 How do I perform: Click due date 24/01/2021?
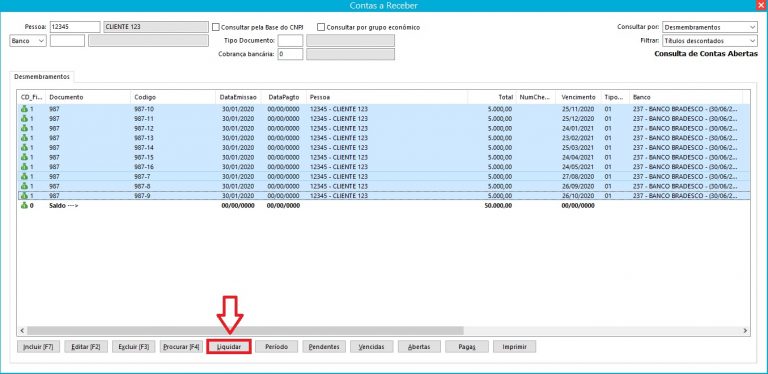(x=578, y=128)
